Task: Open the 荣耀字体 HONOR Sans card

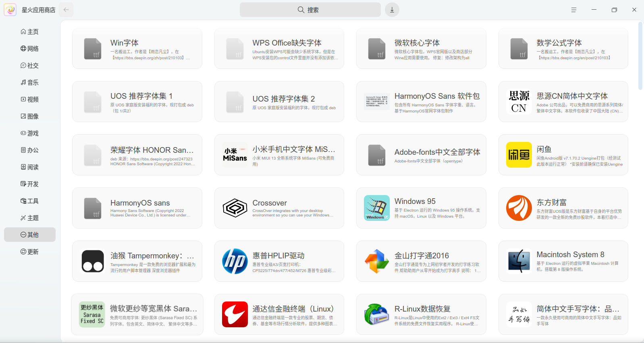Action: [137, 155]
